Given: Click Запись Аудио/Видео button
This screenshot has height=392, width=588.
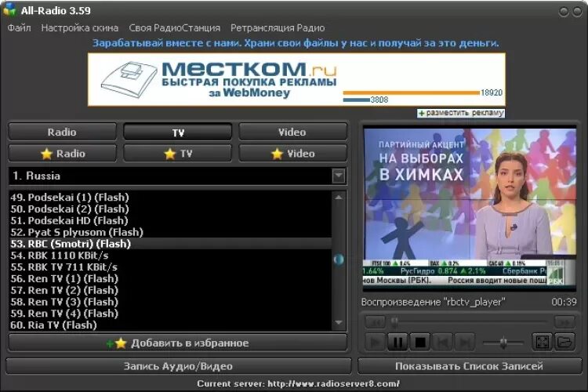Looking at the screenshot, I should coord(179,366).
